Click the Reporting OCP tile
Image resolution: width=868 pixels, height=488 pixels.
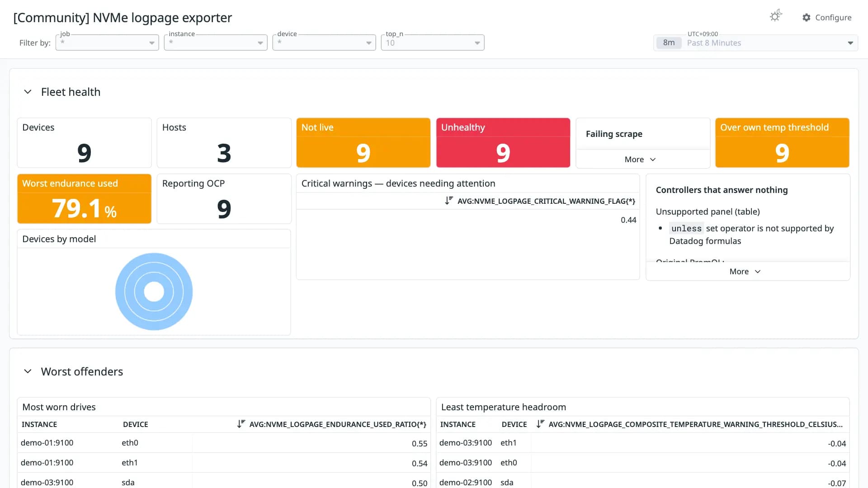tap(224, 199)
